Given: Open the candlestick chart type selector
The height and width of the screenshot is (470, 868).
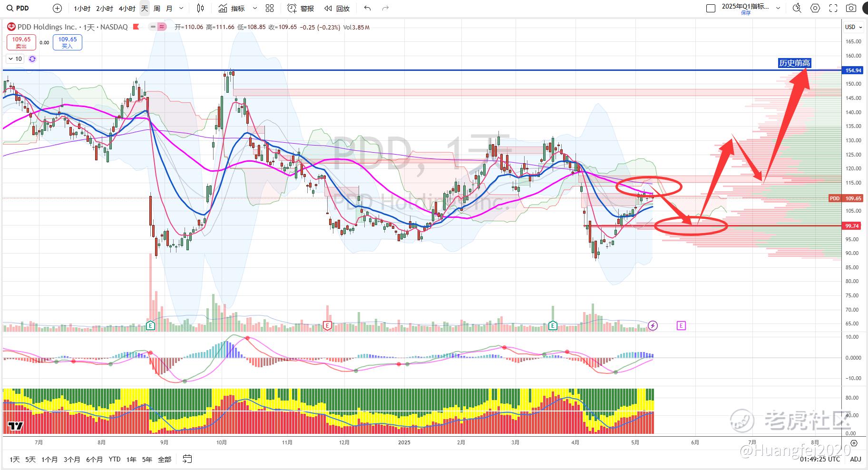Looking at the screenshot, I should click(x=200, y=8).
